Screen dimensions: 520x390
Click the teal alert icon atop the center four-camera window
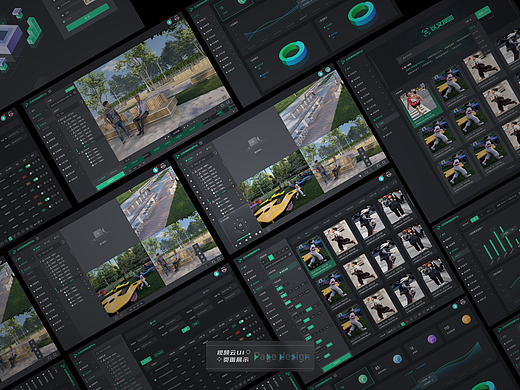[x=320, y=74]
